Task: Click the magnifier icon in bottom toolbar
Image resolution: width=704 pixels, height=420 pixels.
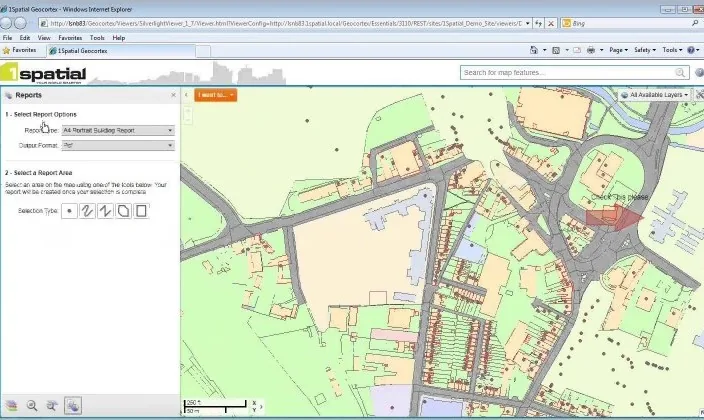Action: (x=32, y=406)
